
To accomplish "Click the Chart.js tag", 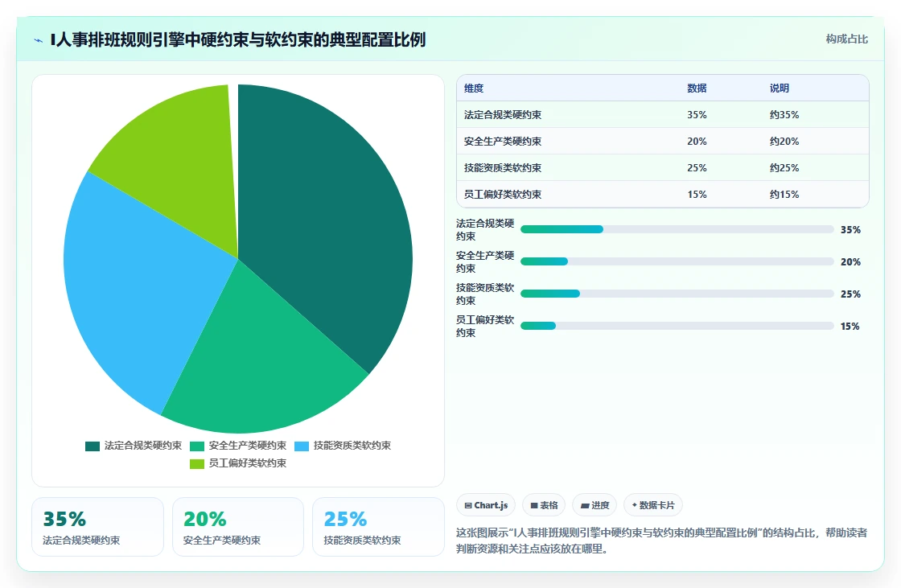I will (486, 505).
